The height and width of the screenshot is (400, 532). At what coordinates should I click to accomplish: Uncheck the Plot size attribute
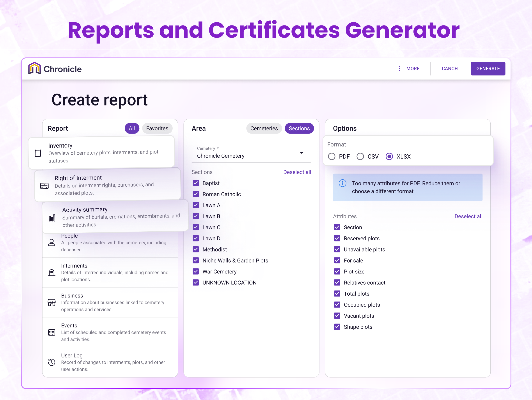point(337,271)
